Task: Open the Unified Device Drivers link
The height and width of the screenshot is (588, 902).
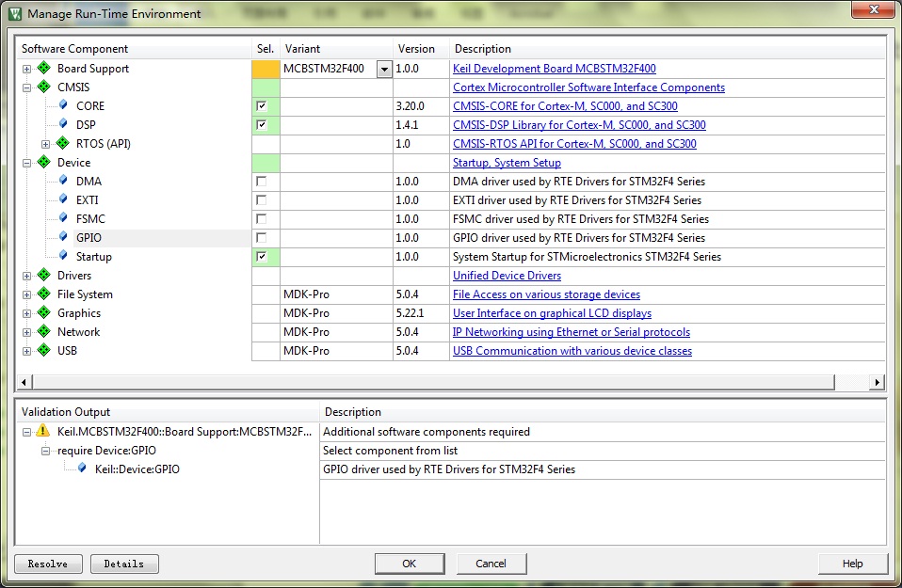Action: (507, 276)
